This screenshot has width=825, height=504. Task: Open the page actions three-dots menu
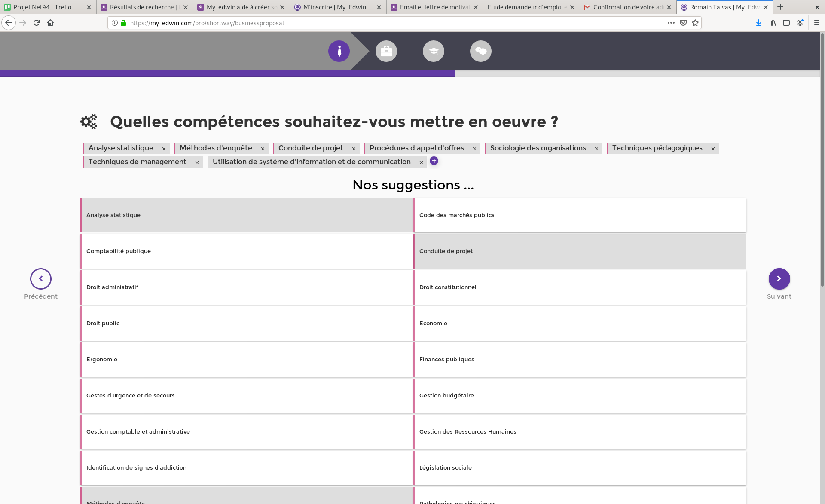tap(671, 23)
